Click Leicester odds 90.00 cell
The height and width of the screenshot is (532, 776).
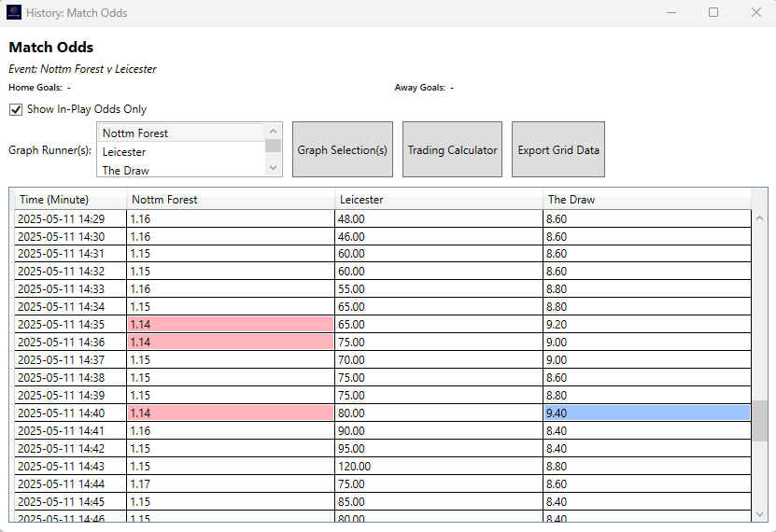439,430
